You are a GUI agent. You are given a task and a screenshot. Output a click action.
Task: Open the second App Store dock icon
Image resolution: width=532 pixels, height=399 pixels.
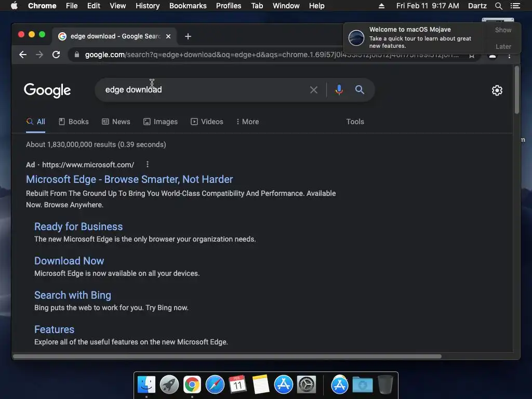[340, 385]
